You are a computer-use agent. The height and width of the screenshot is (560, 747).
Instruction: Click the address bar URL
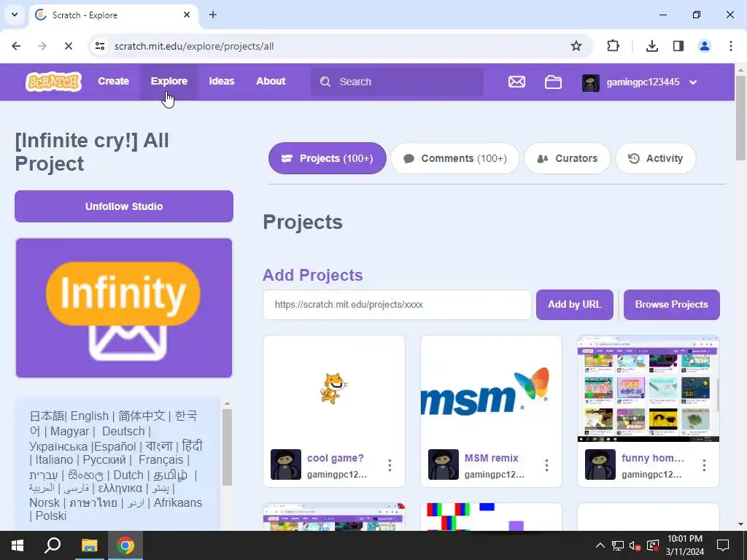coord(194,46)
